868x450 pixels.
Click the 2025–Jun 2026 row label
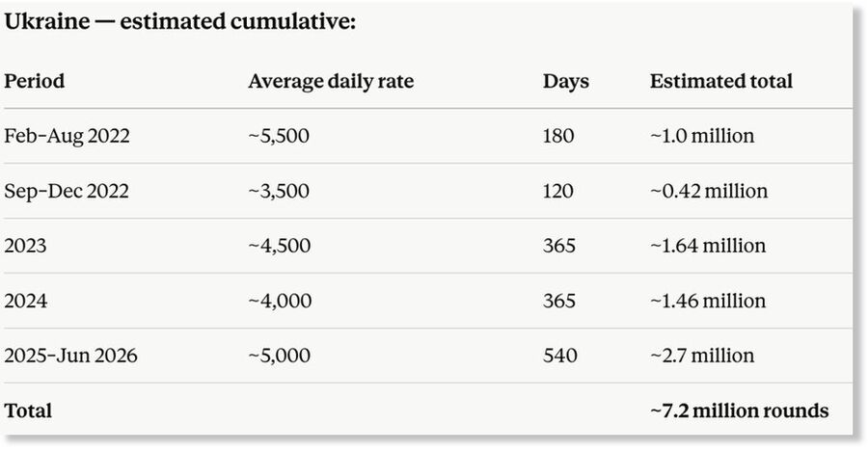(x=70, y=355)
